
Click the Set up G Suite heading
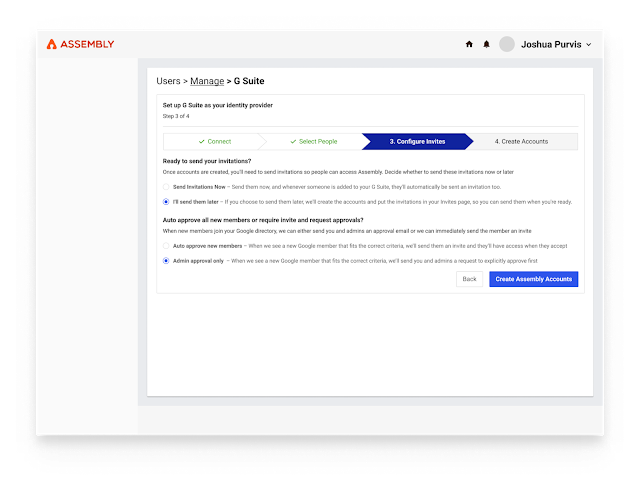[218, 105]
